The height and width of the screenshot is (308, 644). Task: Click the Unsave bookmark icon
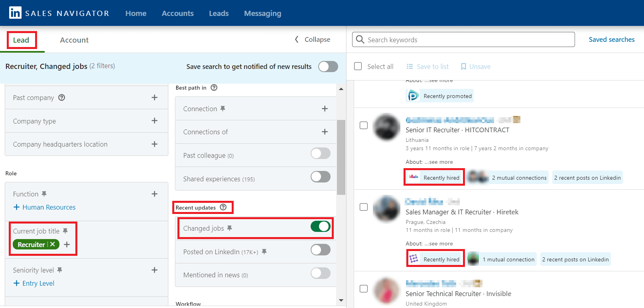463,67
